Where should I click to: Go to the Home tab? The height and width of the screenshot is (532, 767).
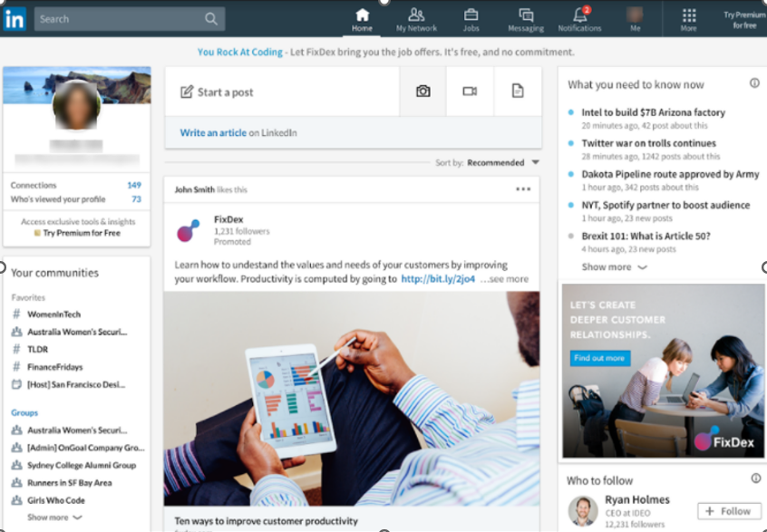click(x=362, y=18)
